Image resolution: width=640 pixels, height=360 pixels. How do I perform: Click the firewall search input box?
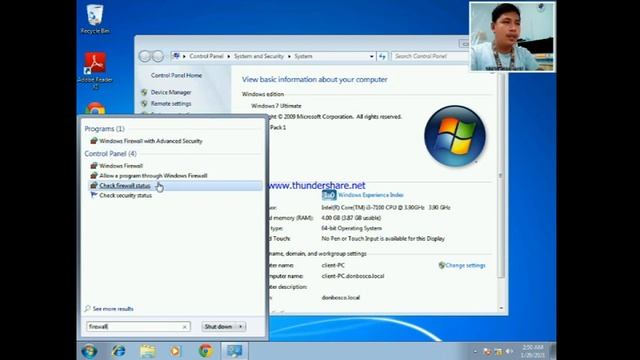(138, 327)
